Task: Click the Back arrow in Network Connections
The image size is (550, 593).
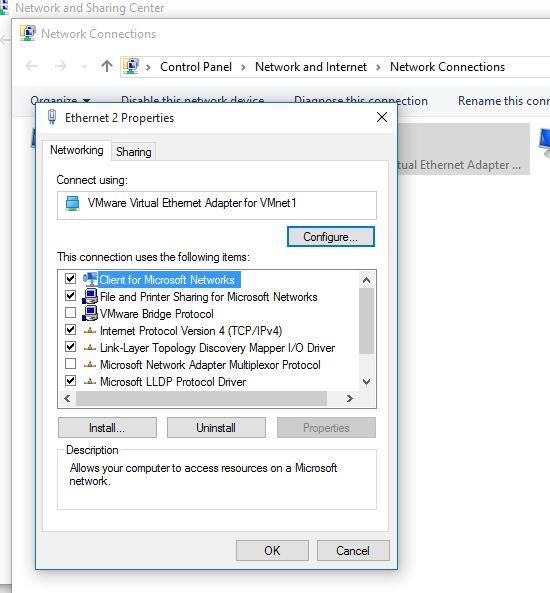Action: [x=31, y=67]
